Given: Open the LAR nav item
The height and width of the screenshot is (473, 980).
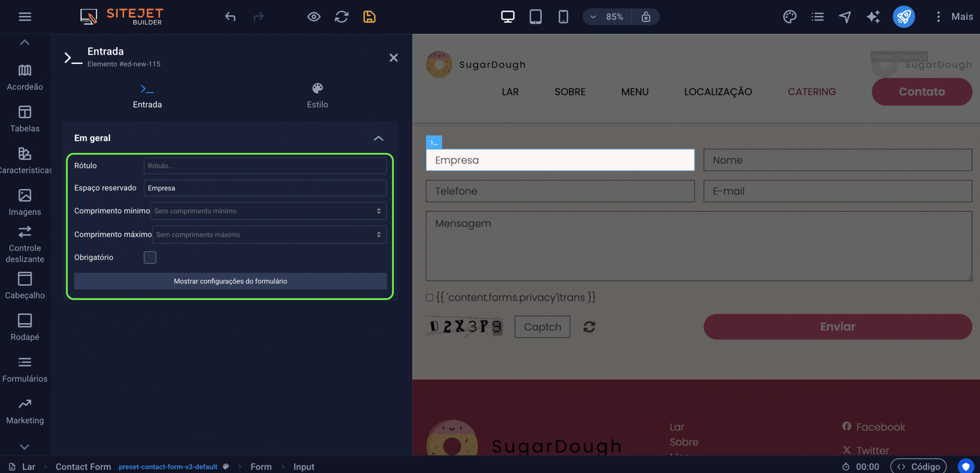Looking at the screenshot, I should tap(510, 92).
